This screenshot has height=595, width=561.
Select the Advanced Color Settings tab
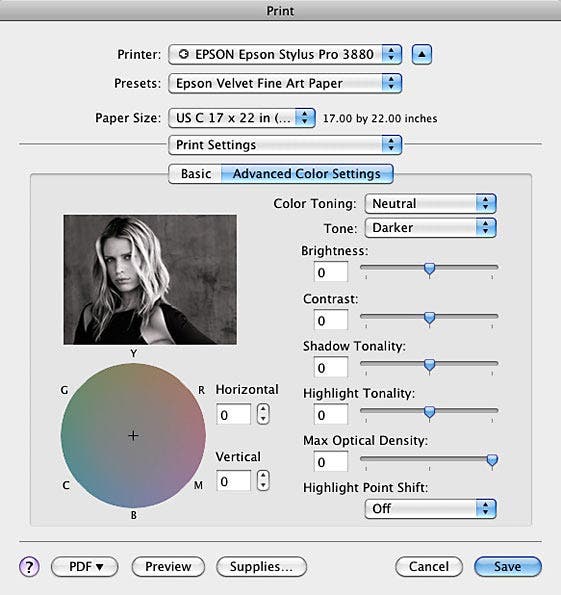click(307, 174)
